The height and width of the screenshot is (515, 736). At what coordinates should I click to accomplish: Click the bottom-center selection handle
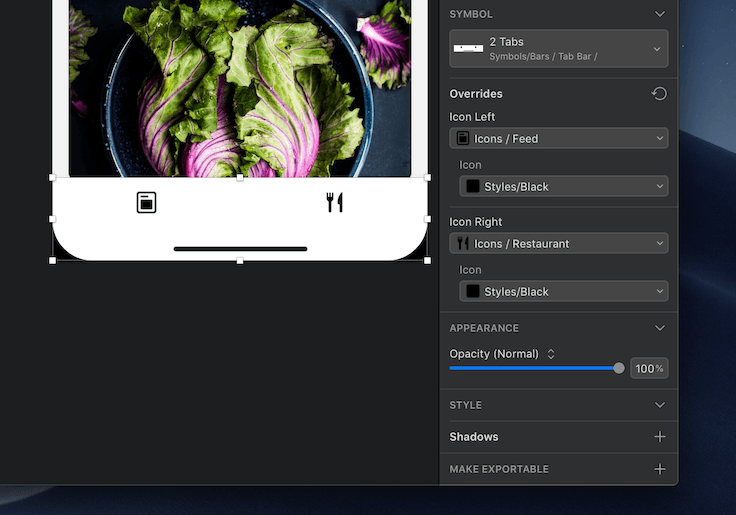click(x=240, y=261)
